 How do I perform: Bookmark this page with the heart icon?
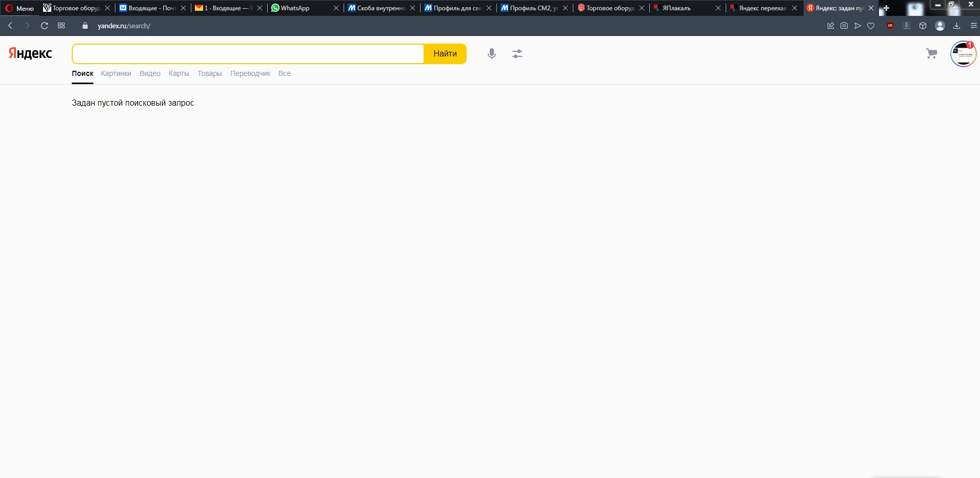(871, 26)
